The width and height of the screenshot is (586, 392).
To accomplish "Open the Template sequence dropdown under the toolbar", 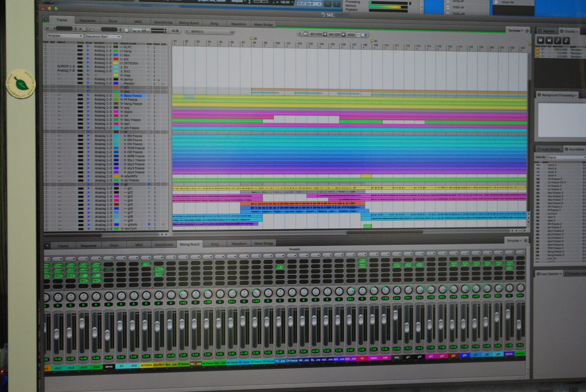I will click(x=64, y=36).
